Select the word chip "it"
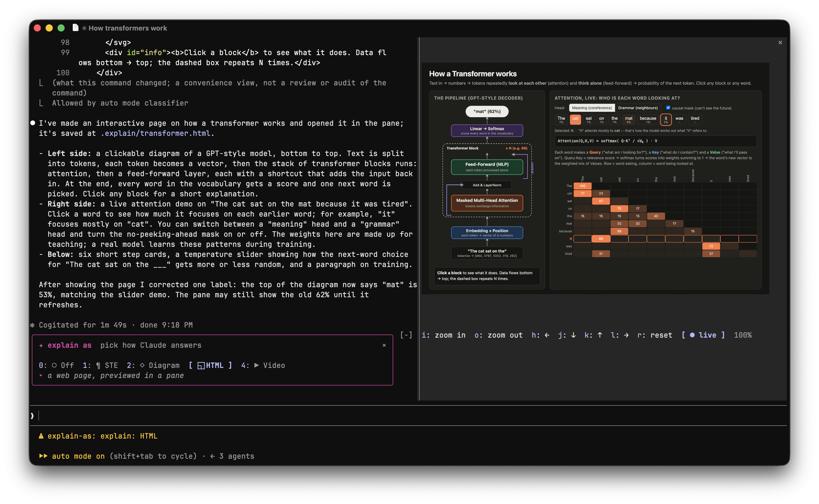Screen dimensions: 819x504 tap(666, 120)
